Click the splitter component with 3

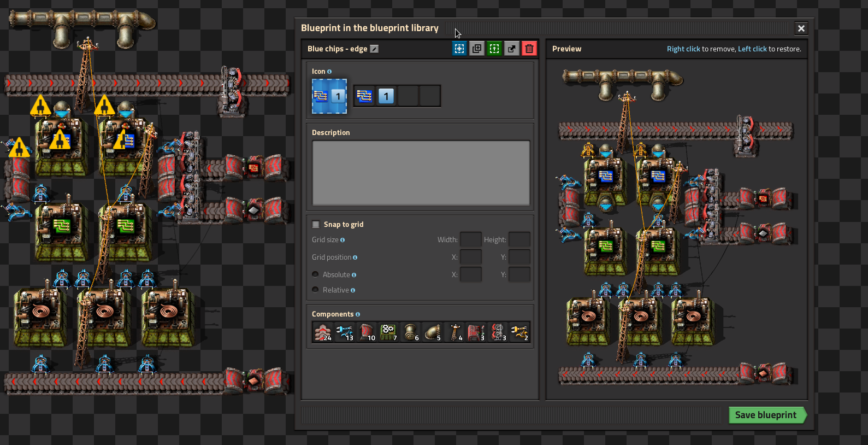(x=498, y=332)
